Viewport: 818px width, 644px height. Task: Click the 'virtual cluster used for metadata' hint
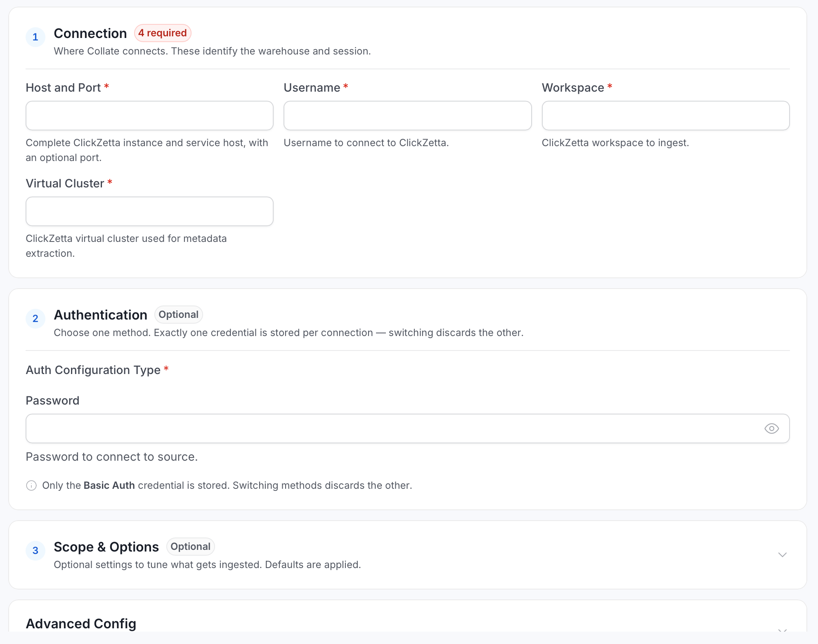click(x=126, y=246)
